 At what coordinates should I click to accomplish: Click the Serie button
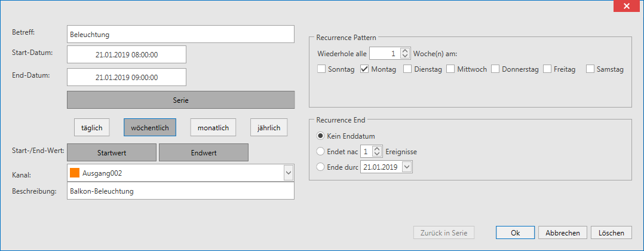[x=180, y=100]
